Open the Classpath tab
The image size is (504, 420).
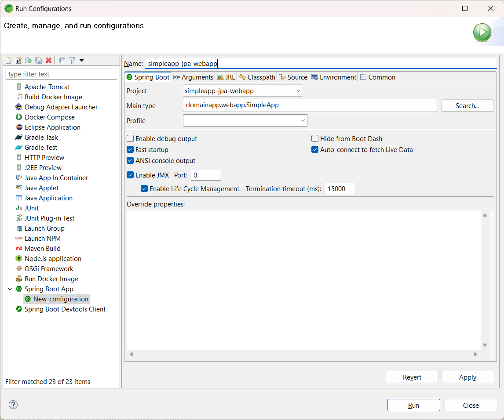pyautogui.click(x=257, y=77)
